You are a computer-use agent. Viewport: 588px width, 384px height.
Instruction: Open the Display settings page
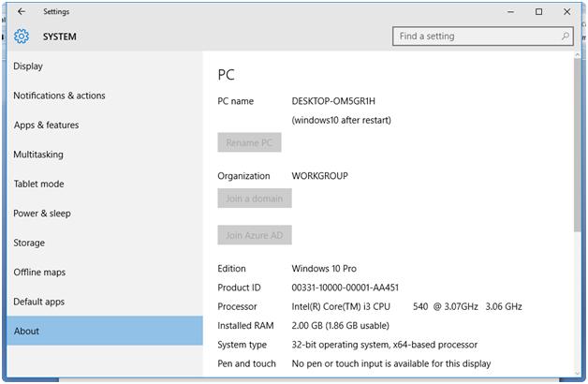pyautogui.click(x=28, y=66)
